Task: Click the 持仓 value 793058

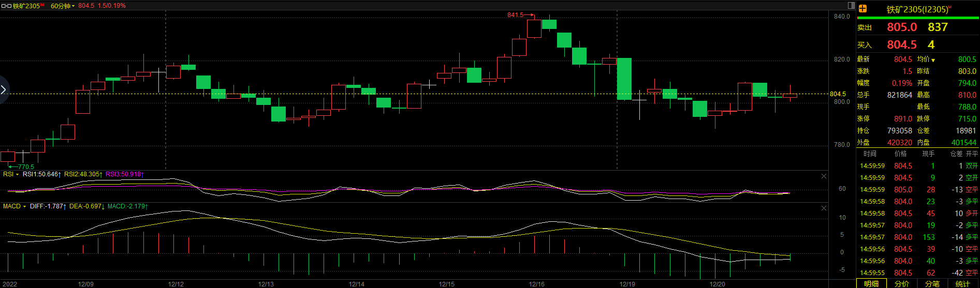Action: coord(900,131)
